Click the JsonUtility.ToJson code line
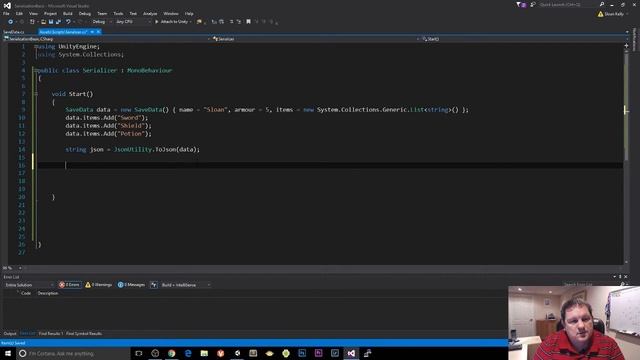 click(133, 149)
